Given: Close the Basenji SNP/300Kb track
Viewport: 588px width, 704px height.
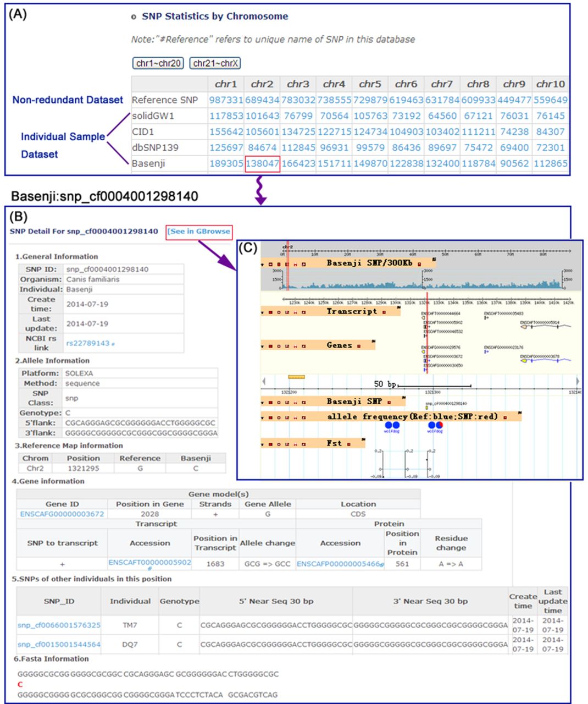Looking at the screenshot, I should click(270, 265).
